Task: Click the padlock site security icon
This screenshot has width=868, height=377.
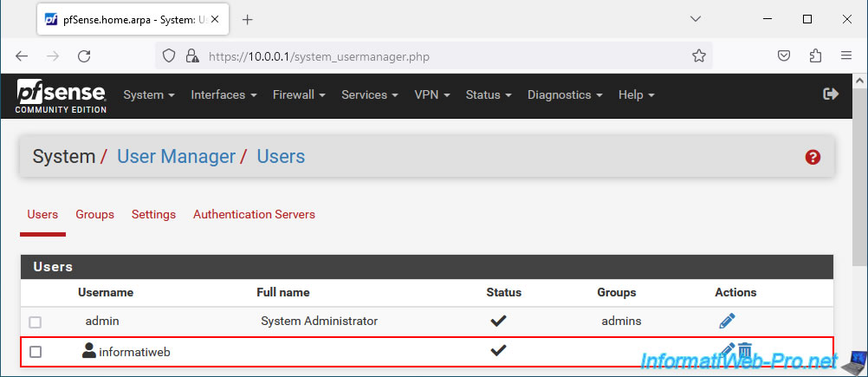Action: pyautogui.click(x=192, y=56)
